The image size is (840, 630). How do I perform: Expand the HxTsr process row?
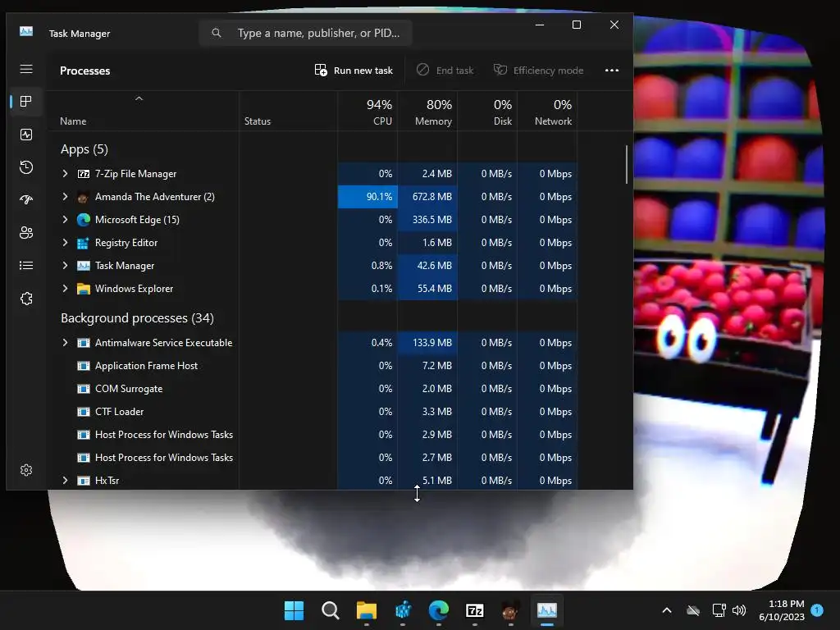point(65,481)
